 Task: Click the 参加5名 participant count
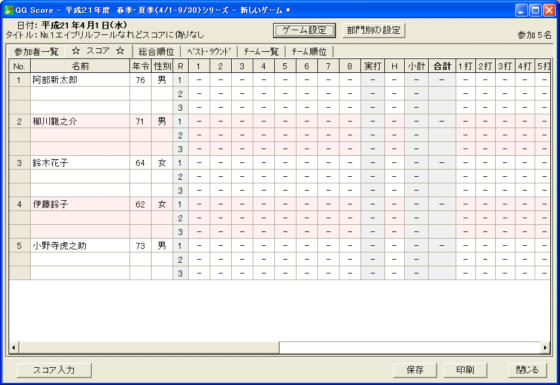534,35
